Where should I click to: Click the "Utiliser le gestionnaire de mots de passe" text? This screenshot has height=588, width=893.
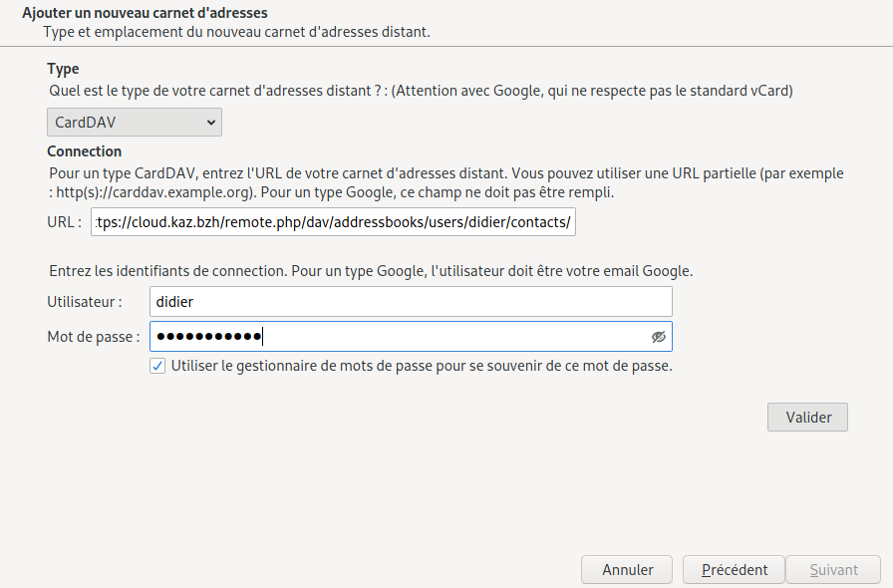tap(422, 366)
